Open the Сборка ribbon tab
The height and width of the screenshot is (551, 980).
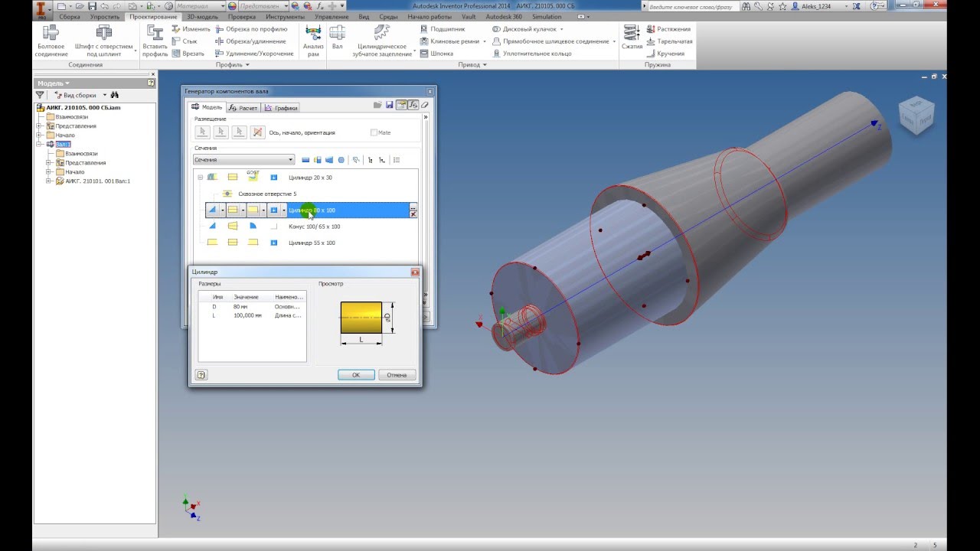(70, 17)
